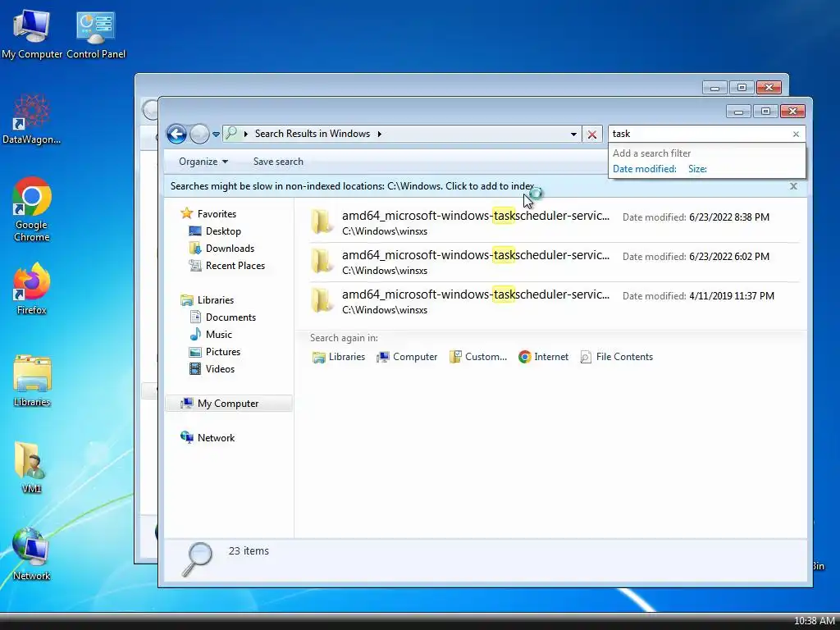Screen dimensions: 840x630
Task: Open the Network desktop icon
Action: [32, 554]
